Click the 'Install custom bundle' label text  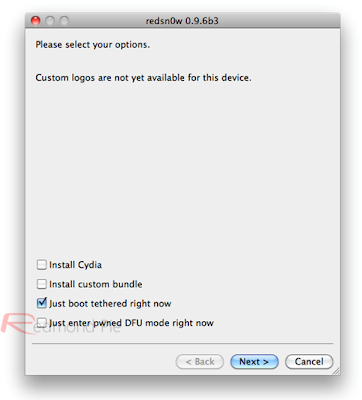pyautogui.click(x=96, y=284)
